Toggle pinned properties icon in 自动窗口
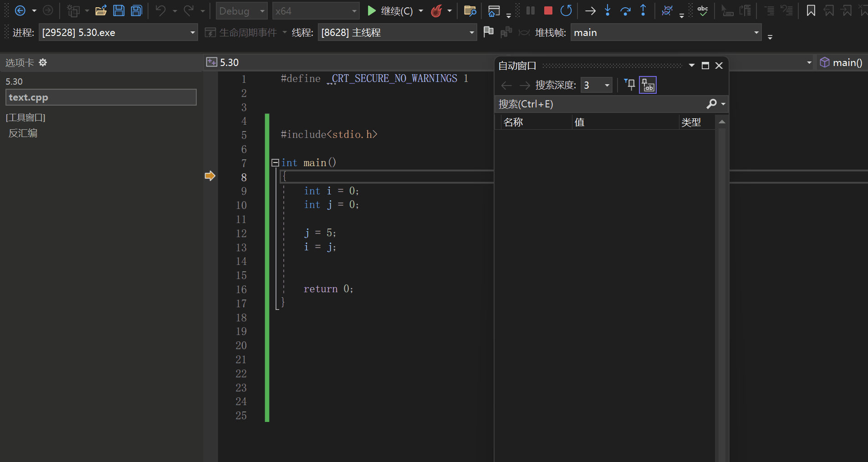Image resolution: width=868 pixels, height=462 pixels. 629,85
